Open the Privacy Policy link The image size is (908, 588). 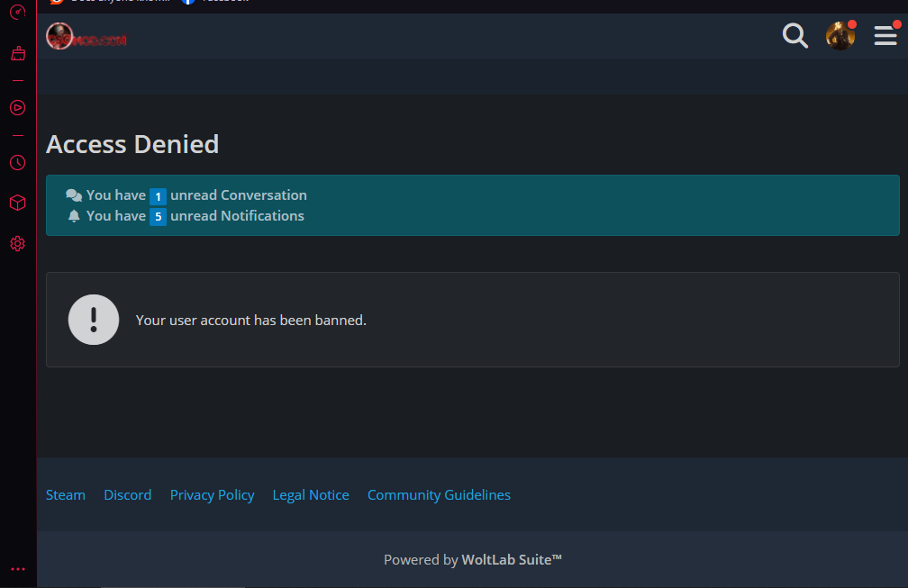212,495
